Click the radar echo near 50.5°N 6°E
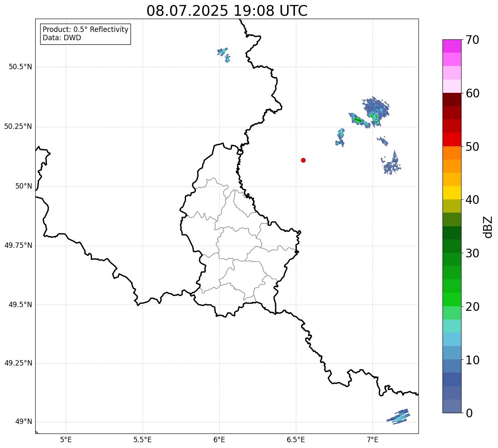 pyautogui.click(x=224, y=54)
